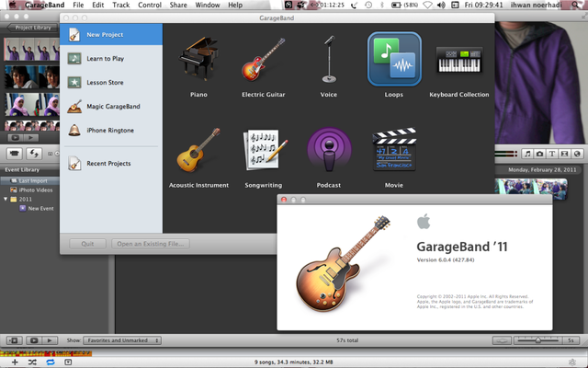This screenshot has width=588, height=368.
Task: Open iPhone Ringtone section
Action: (111, 131)
